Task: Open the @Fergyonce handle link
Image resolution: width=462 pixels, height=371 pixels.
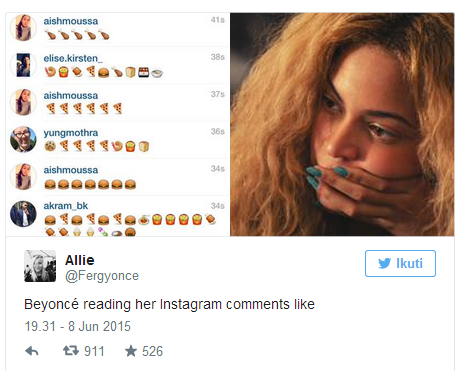Action: tap(102, 276)
